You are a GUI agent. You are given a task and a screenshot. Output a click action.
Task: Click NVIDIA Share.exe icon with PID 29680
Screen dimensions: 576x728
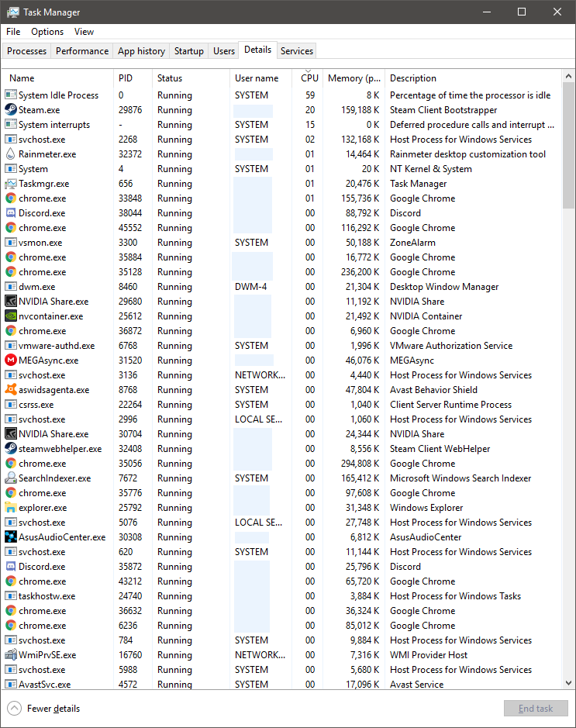11,302
